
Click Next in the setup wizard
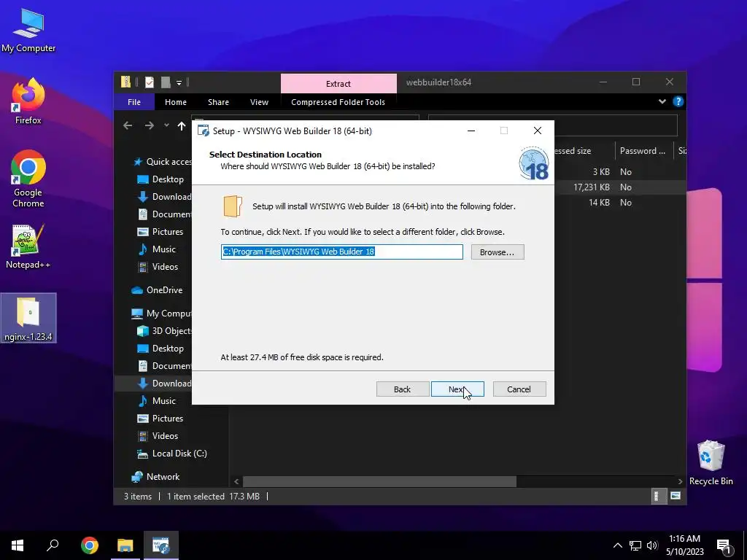(457, 389)
